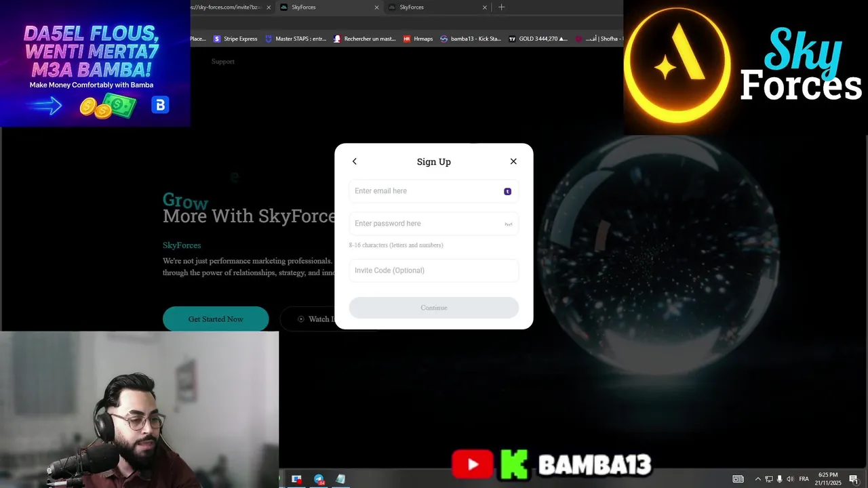Open a new browser tab
The width and height of the screenshot is (868, 488).
tap(502, 7)
